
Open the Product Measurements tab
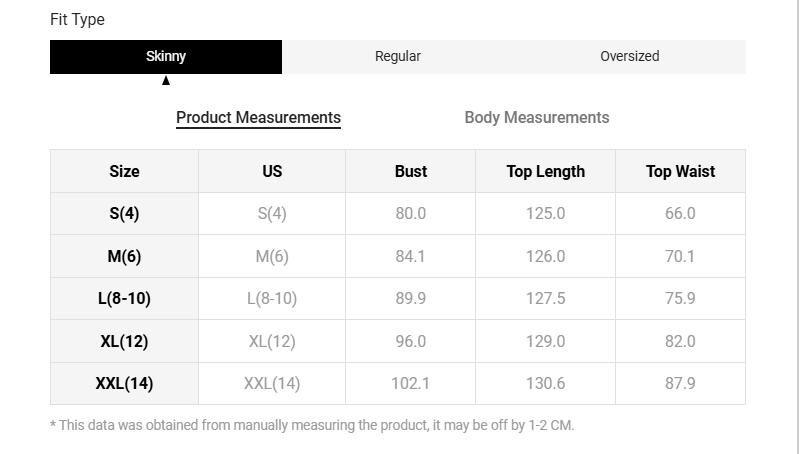coord(258,118)
